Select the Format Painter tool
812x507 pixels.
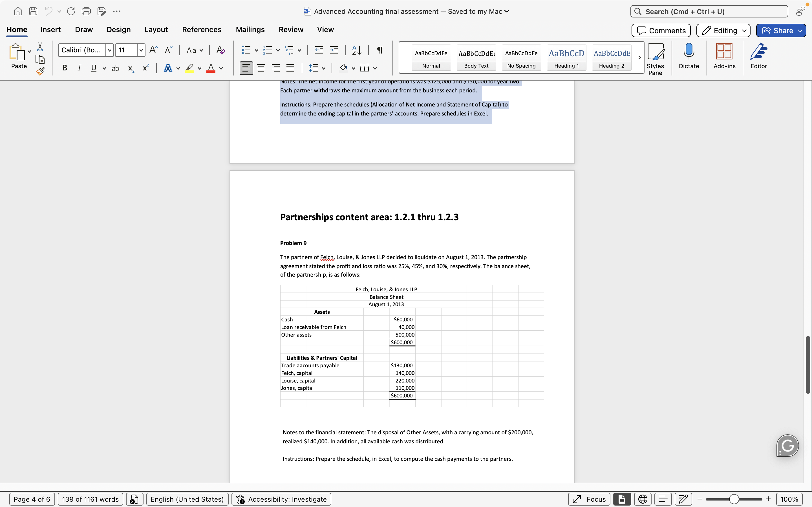[40, 71]
